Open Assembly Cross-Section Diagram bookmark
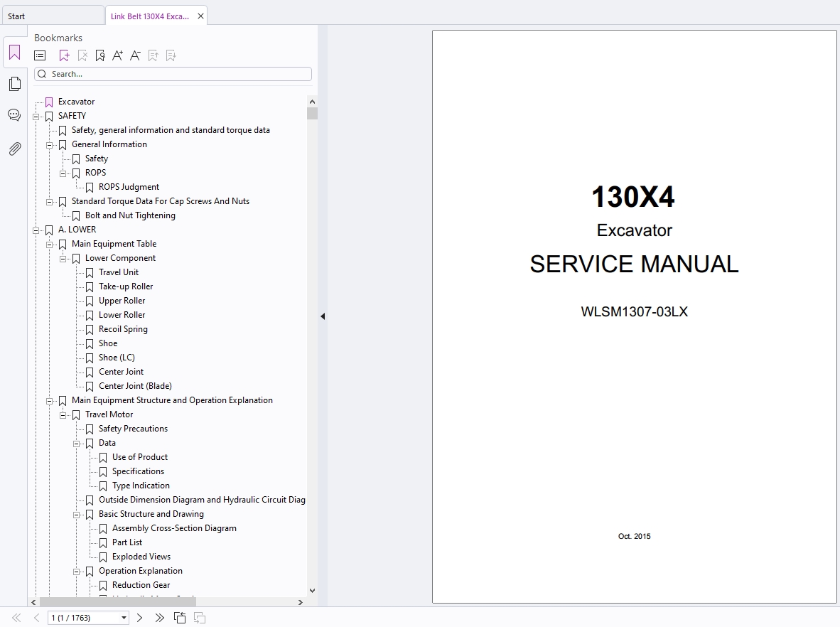The image size is (840, 627). pos(174,528)
